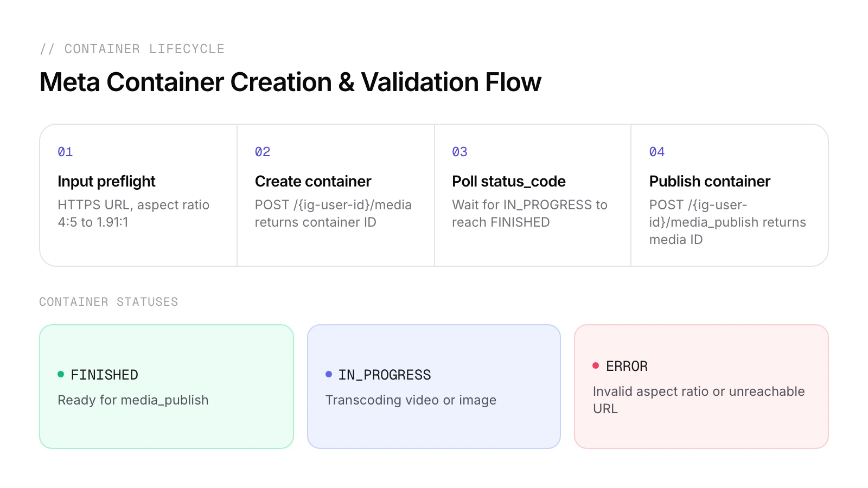Click step number 01
The height and width of the screenshot is (488, 868).
[65, 152]
